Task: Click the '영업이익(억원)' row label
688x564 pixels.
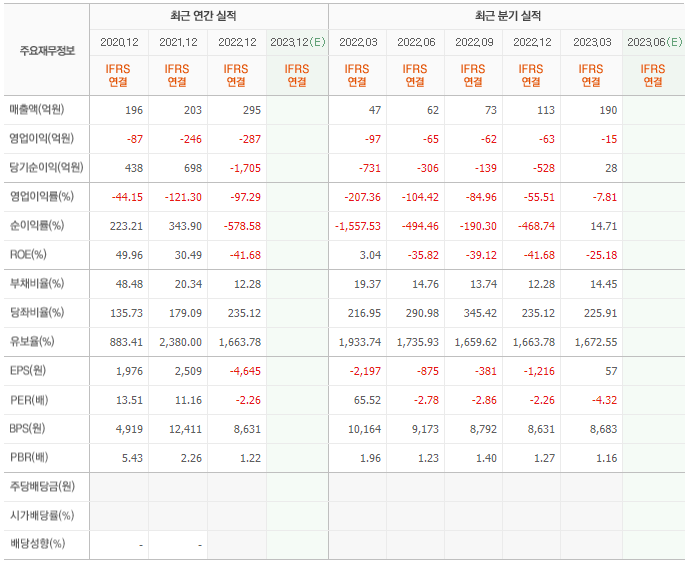Action: [x=42, y=138]
